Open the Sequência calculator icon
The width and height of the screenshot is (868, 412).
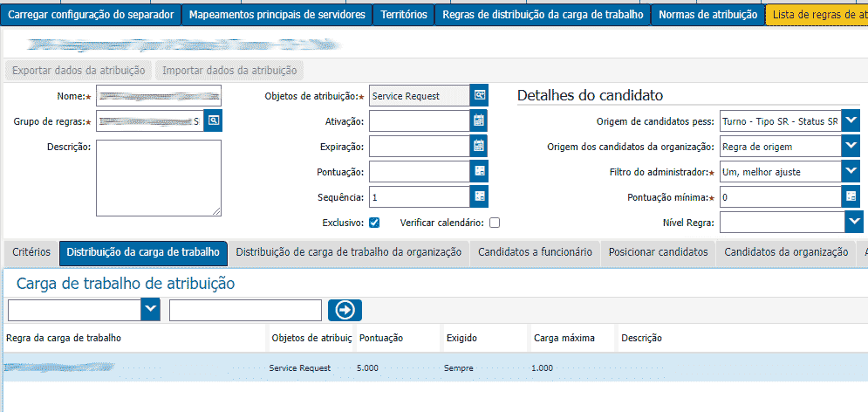click(x=480, y=196)
